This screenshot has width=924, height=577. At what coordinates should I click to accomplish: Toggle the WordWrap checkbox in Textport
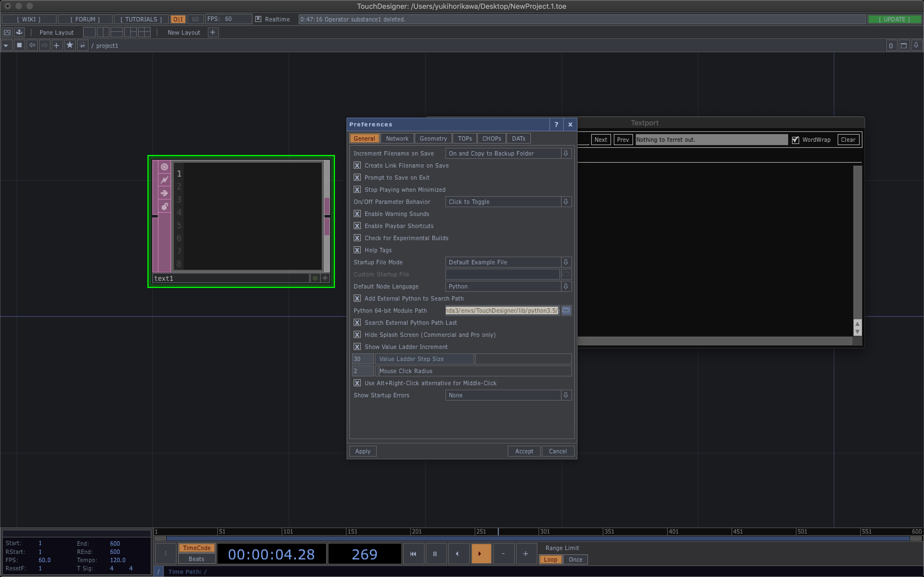click(x=795, y=140)
